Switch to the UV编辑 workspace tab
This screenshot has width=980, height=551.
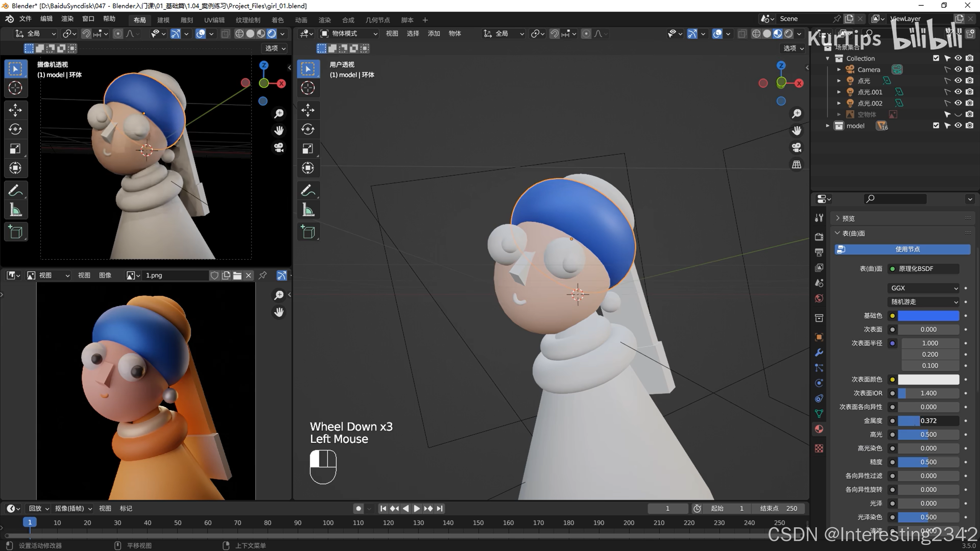[214, 20]
